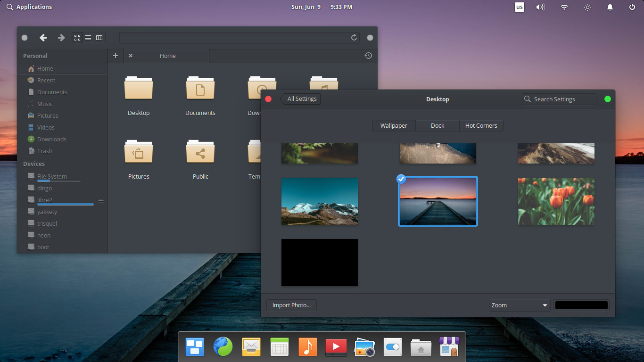644x362 pixels.
Task: Switch the file manager to list view
Action: tap(88, 38)
